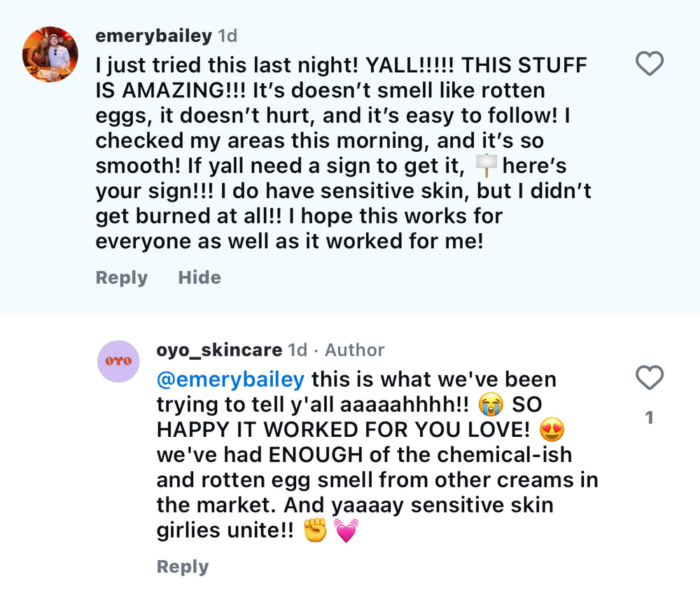This screenshot has height=614, width=700.
Task: Click the pink growing heart emoji
Action: 346,531
